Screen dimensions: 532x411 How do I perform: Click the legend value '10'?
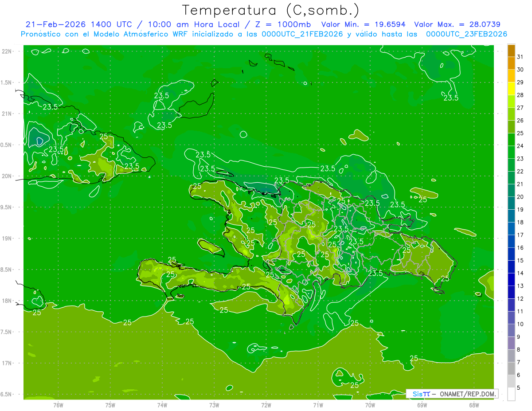coord(520,324)
